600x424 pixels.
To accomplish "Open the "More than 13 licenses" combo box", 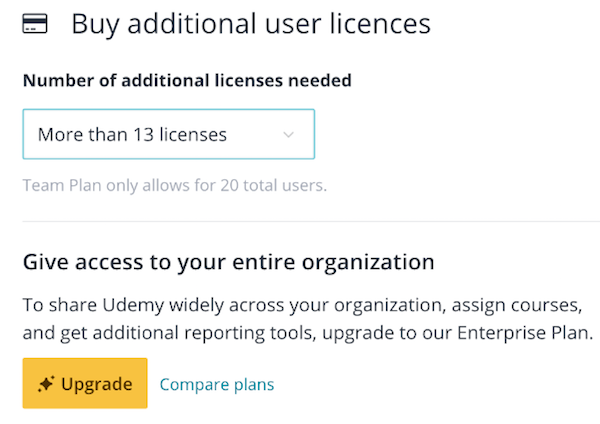I will click(168, 134).
